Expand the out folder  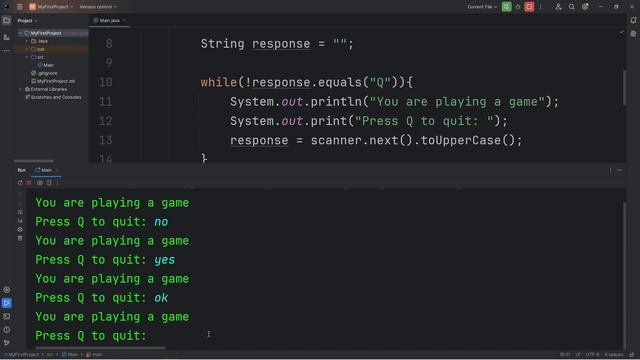[27, 49]
